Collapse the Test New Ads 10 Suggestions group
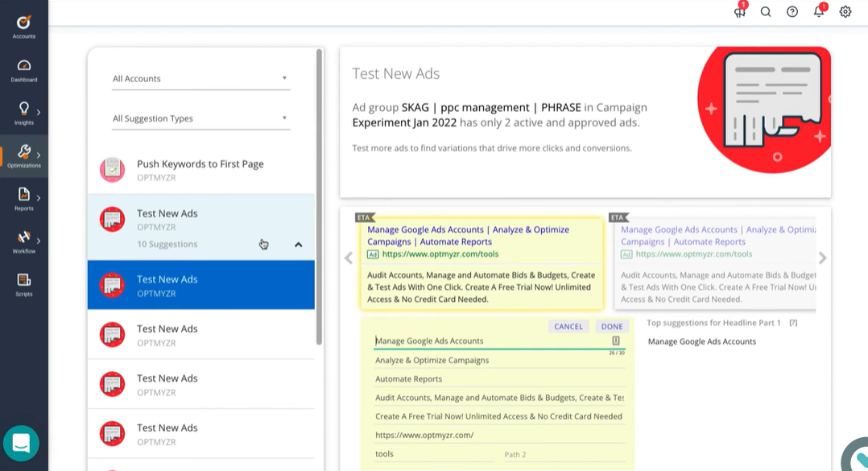Image resolution: width=868 pixels, height=471 pixels. coord(299,244)
